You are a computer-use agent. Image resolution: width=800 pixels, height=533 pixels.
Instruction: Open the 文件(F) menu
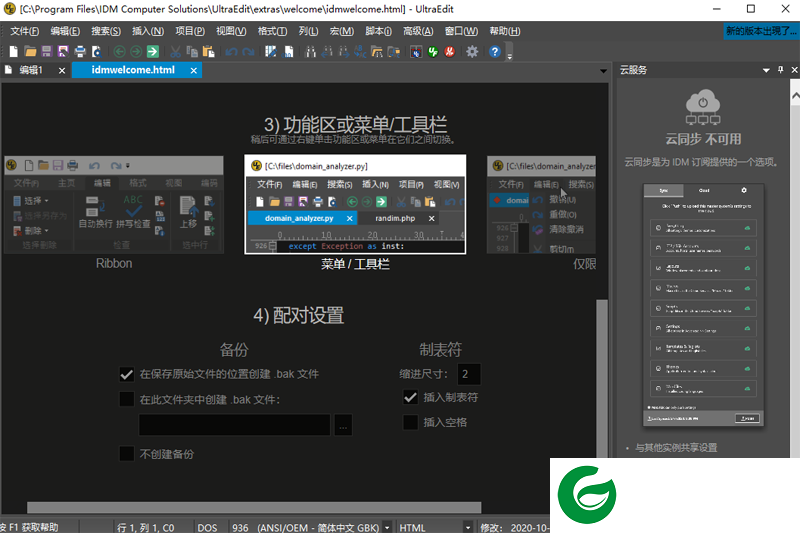click(x=24, y=31)
